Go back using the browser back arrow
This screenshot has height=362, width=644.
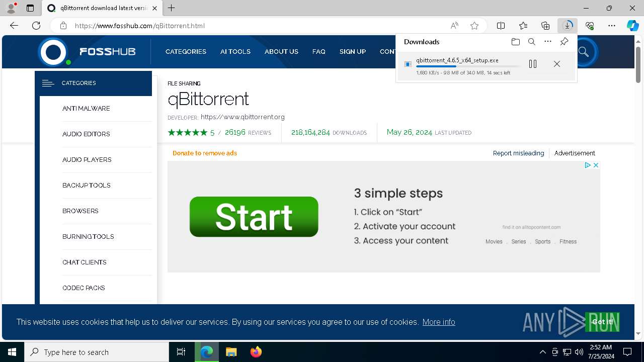(x=14, y=26)
